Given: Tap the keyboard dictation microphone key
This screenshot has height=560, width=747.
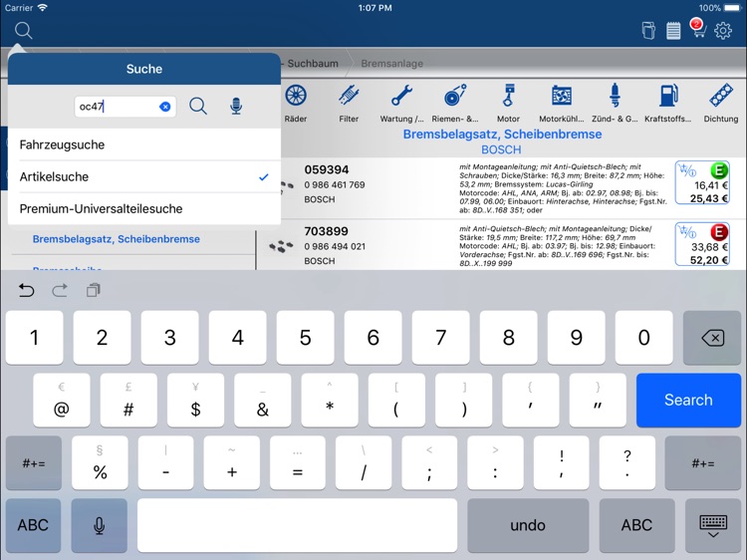Looking at the screenshot, I should tap(99, 525).
